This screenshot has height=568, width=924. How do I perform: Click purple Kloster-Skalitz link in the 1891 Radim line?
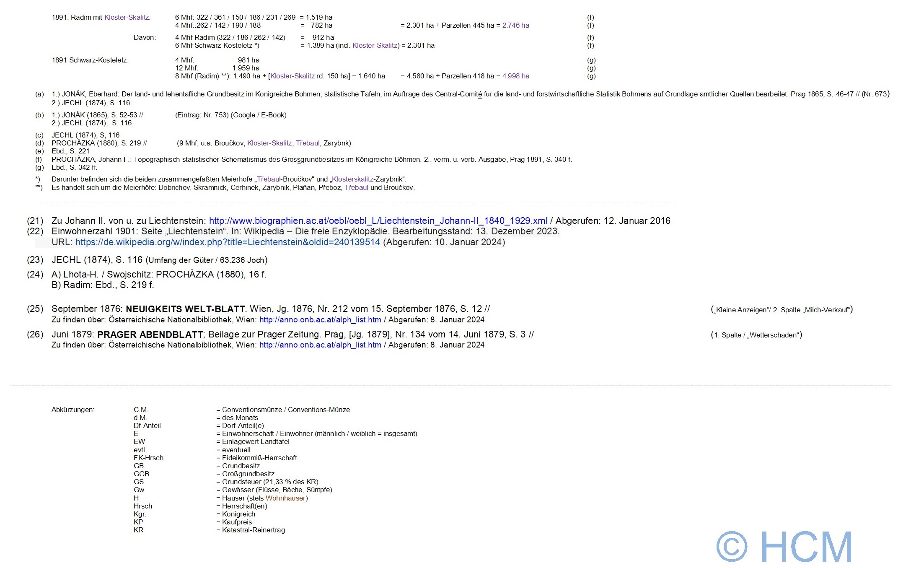[127, 18]
